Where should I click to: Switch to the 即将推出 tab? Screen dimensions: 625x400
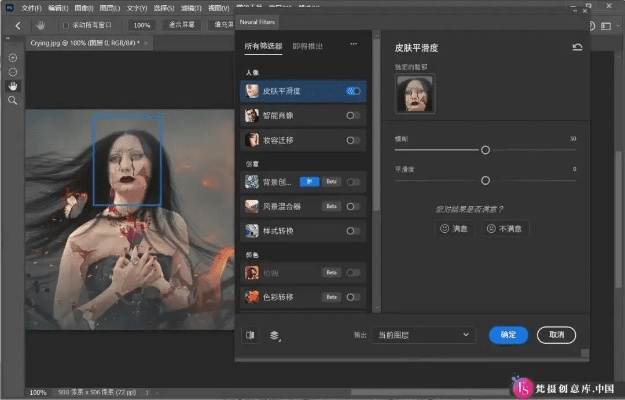[x=308, y=45]
